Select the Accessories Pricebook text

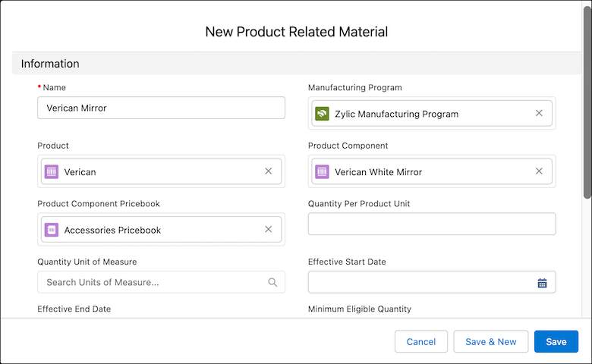tap(112, 230)
